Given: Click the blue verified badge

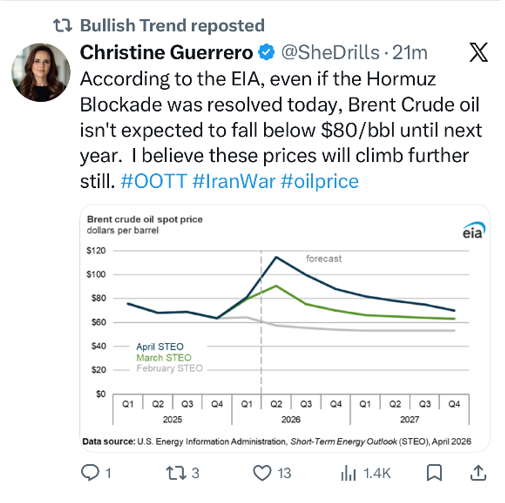Looking at the screenshot, I should point(267,52).
